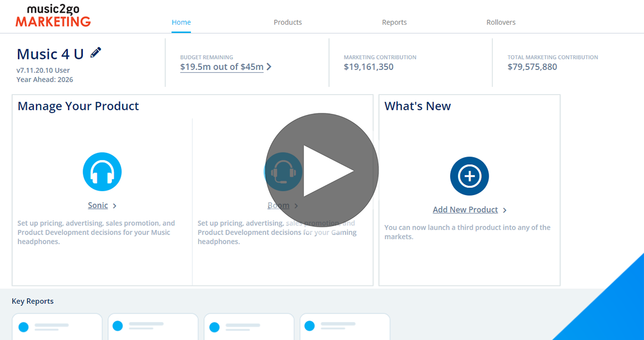
Task: Edit company name with pencil icon
Action: pos(95,53)
